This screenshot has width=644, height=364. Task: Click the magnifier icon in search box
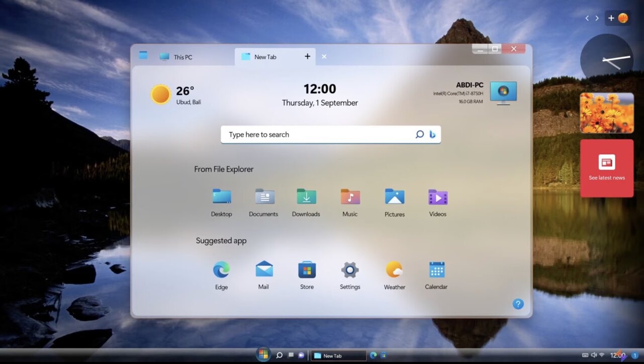420,134
